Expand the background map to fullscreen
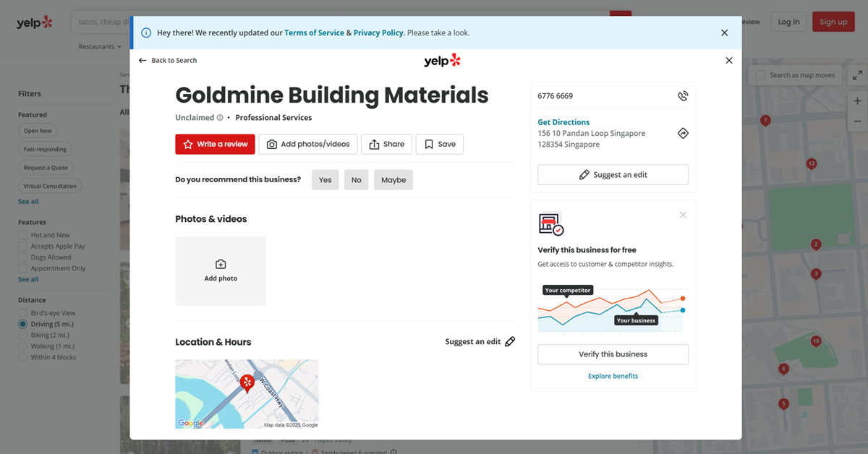The image size is (868, 454). point(857,75)
